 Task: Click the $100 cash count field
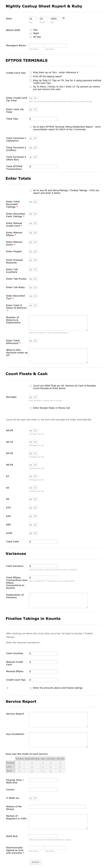click(33, 533)
